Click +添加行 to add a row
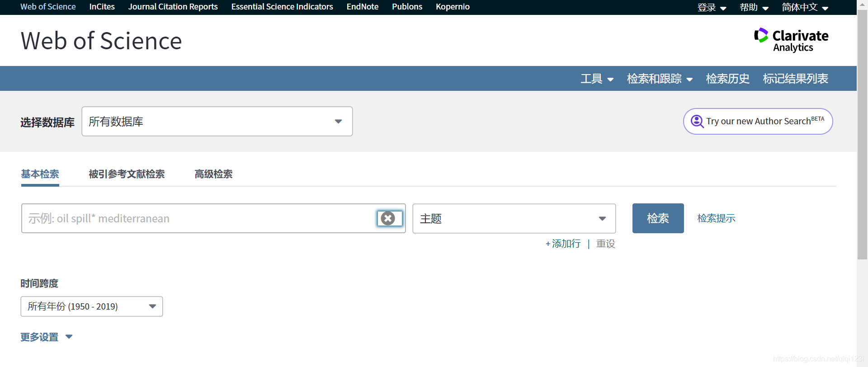 563,244
